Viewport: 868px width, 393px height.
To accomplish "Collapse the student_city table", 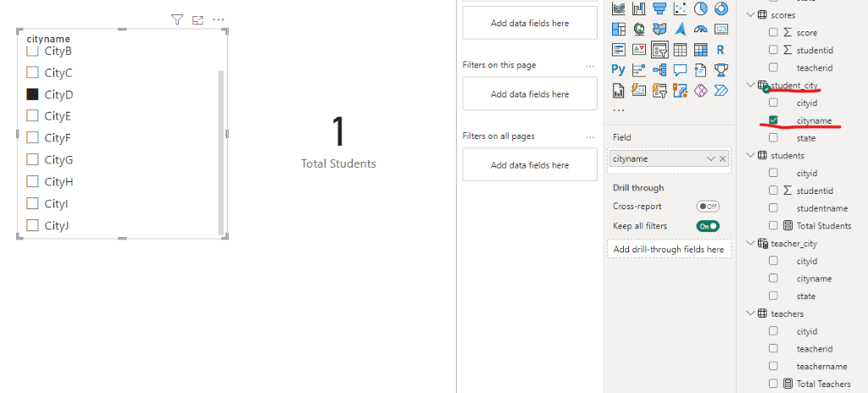I will [x=750, y=85].
